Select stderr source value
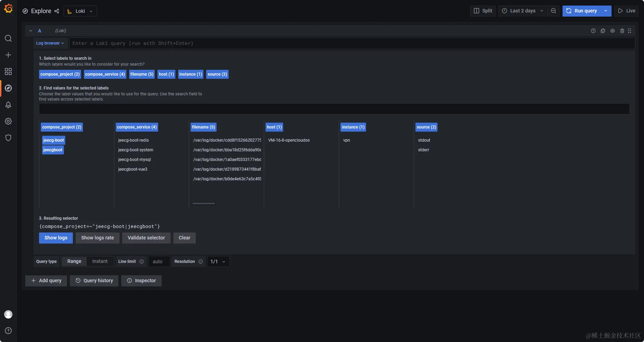This screenshot has height=342, width=644. (424, 150)
